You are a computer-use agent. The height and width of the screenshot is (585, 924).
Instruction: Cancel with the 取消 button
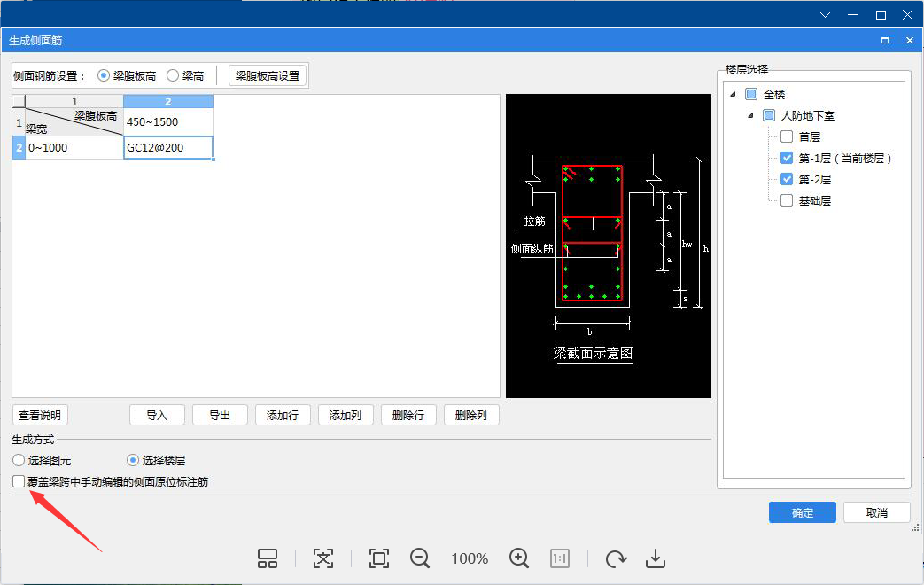[x=877, y=512]
